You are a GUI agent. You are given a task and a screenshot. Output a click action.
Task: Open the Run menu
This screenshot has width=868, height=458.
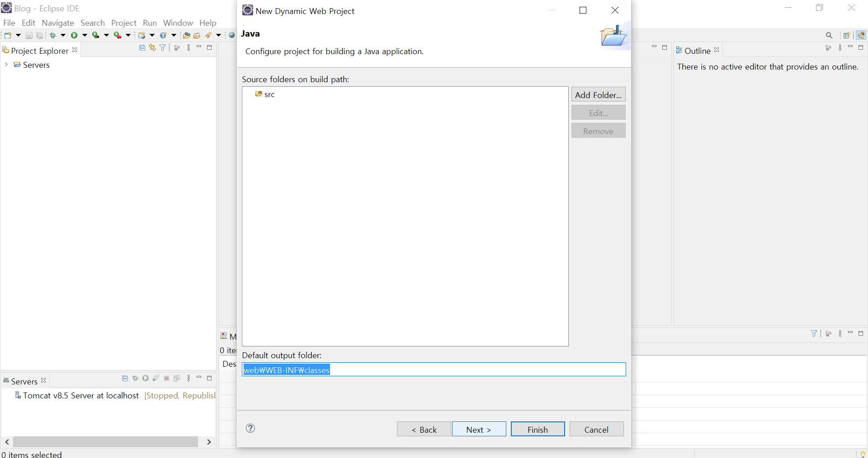pos(150,23)
